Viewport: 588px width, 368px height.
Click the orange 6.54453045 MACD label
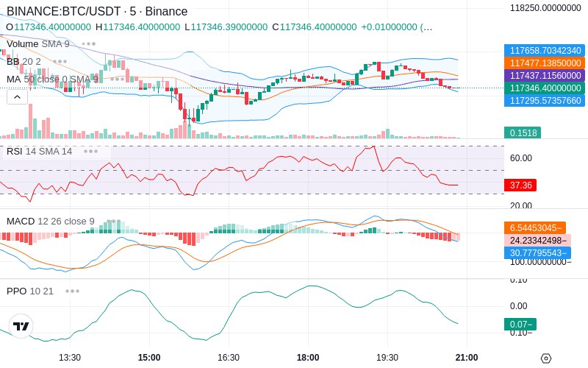click(535, 227)
